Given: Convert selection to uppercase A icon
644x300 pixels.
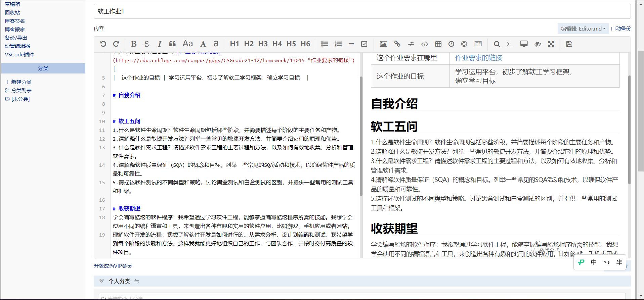Looking at the screenshot, I should tap(203, 44).
